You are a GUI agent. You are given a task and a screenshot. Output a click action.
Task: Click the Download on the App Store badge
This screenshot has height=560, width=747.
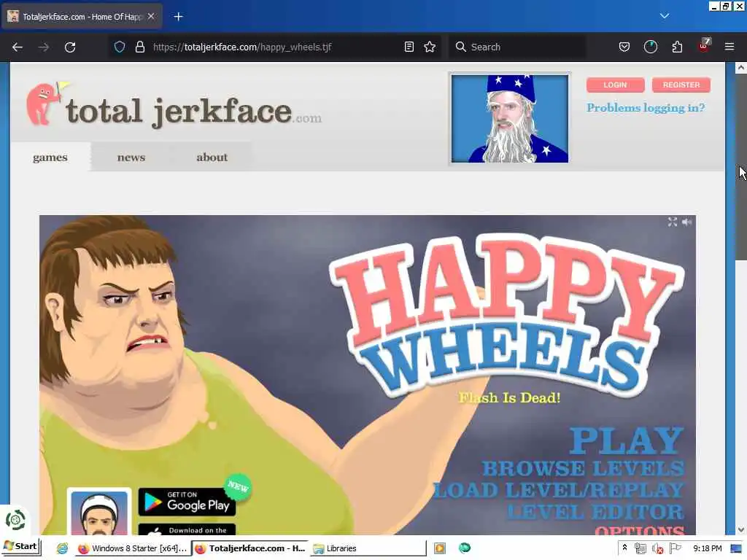point(187,529)
